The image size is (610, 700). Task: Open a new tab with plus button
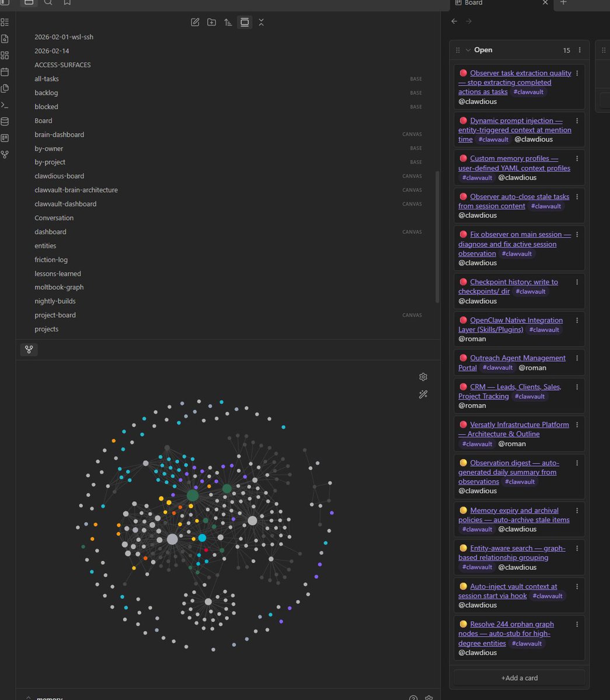(563, 3)
